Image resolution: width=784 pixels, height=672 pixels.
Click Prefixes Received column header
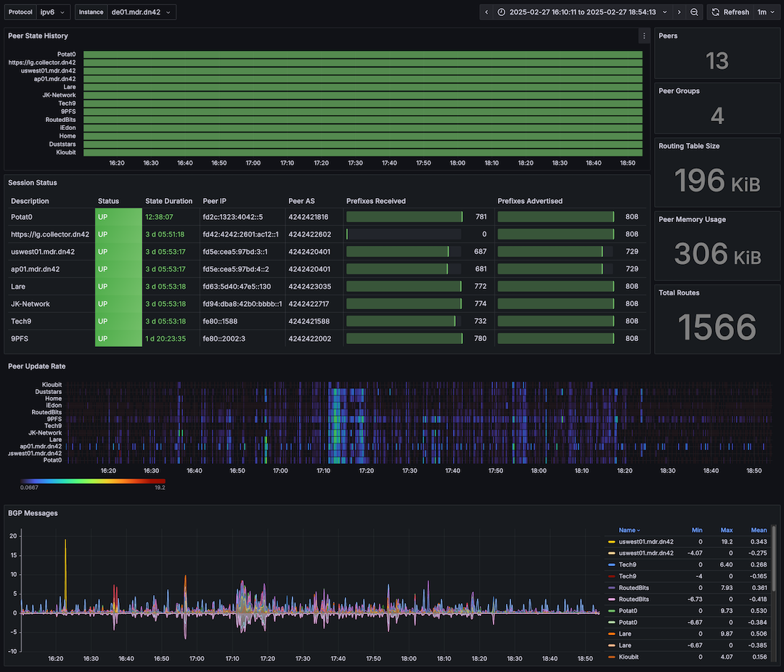click(376, 201)
